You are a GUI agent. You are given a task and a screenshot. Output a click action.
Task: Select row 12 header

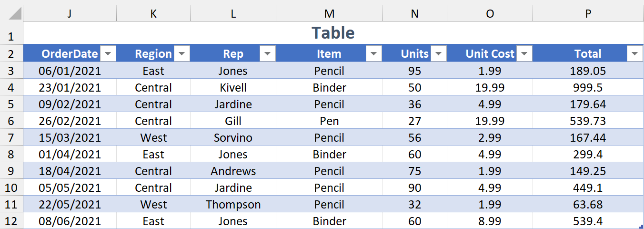pyautogui.click(x=11, y=221)
